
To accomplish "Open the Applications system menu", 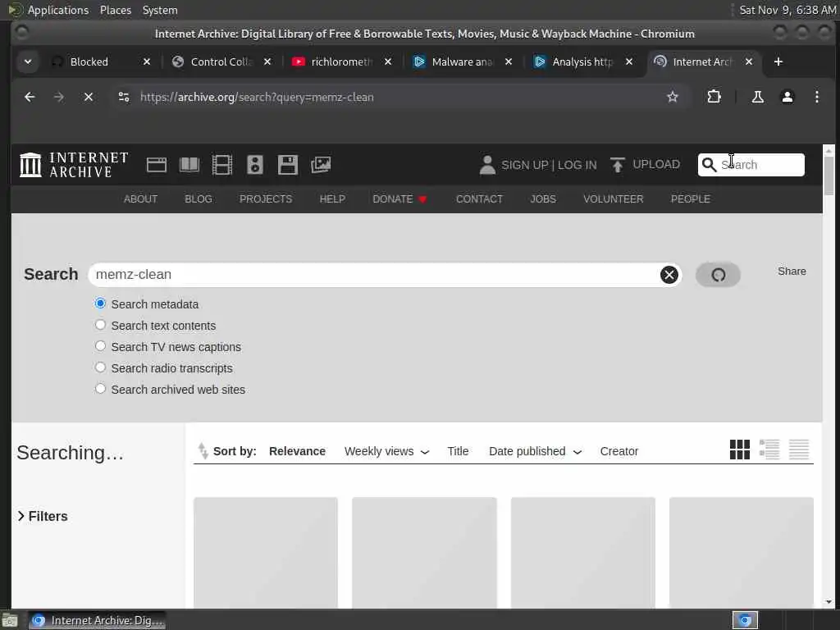I will [x=58, y=10].
